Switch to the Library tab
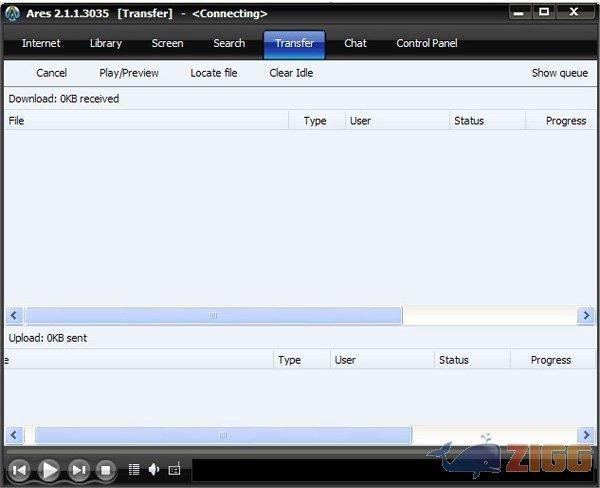The image size is (600, 488). [x=105, y=44]
